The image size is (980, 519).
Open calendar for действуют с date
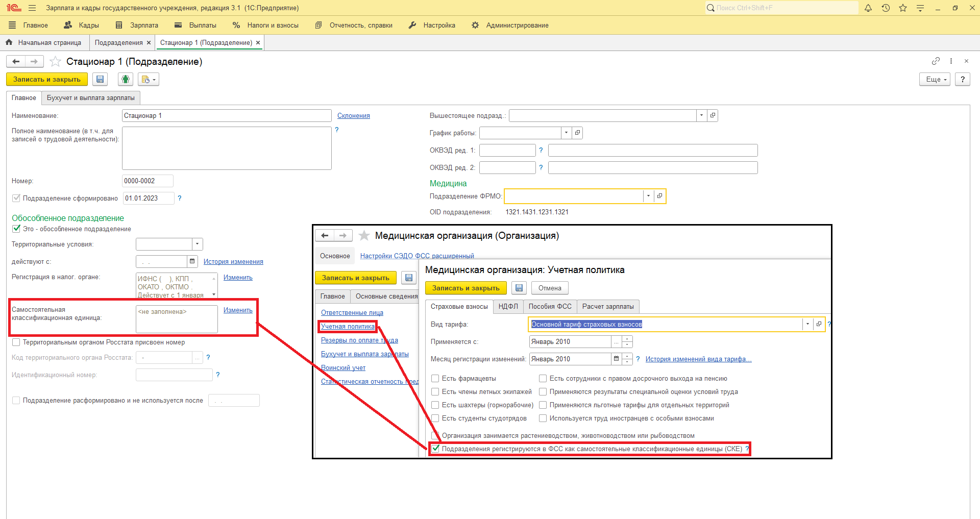[192, 261]
